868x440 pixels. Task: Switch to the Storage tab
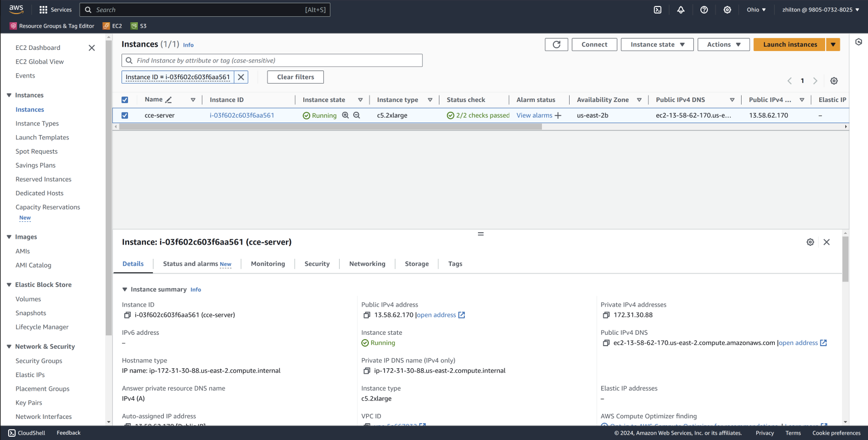pos(417,264)
